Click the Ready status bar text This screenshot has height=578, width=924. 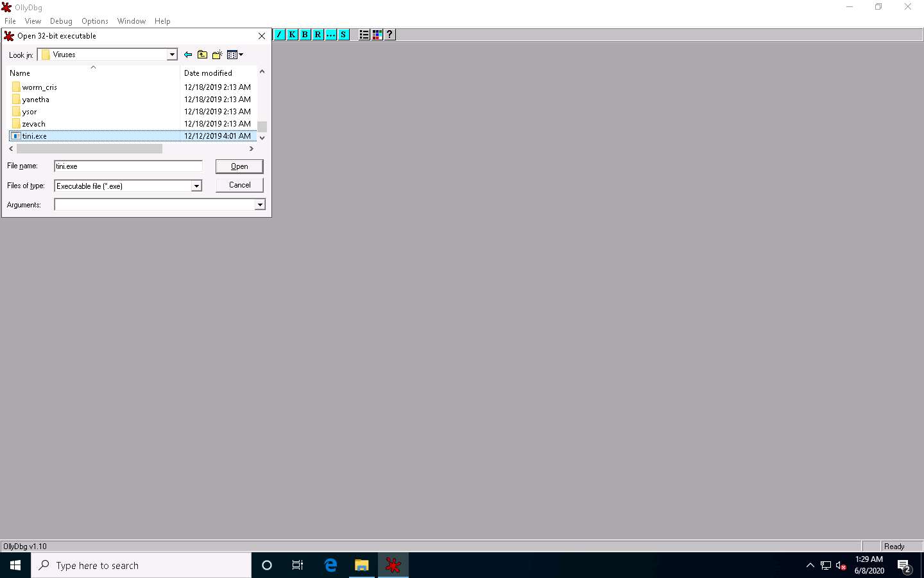(894, 547)
